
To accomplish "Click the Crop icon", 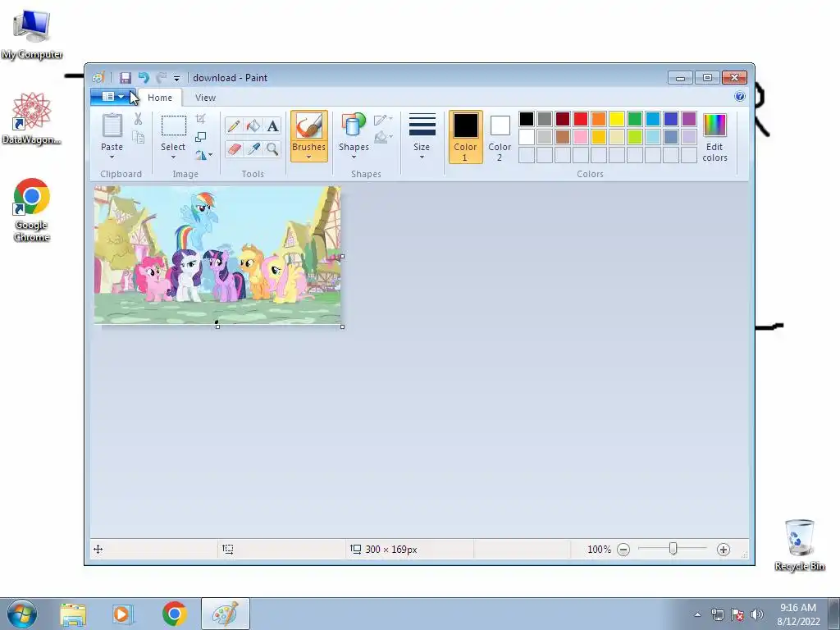I will click(200, 118).
